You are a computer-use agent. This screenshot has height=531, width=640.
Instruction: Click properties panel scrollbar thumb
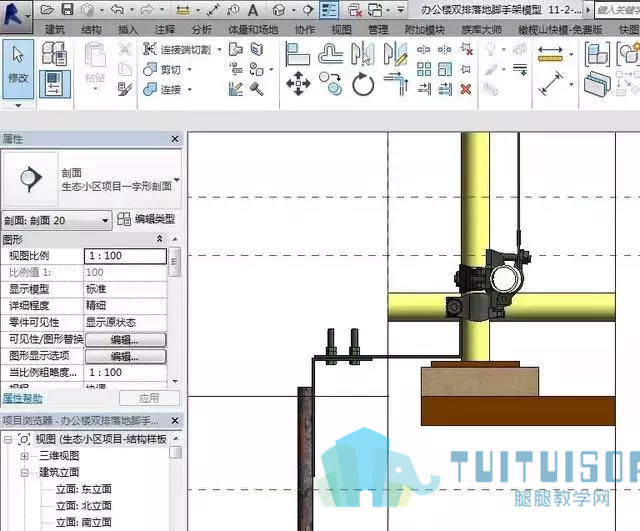pyautogui.click(x=175, y=262)
